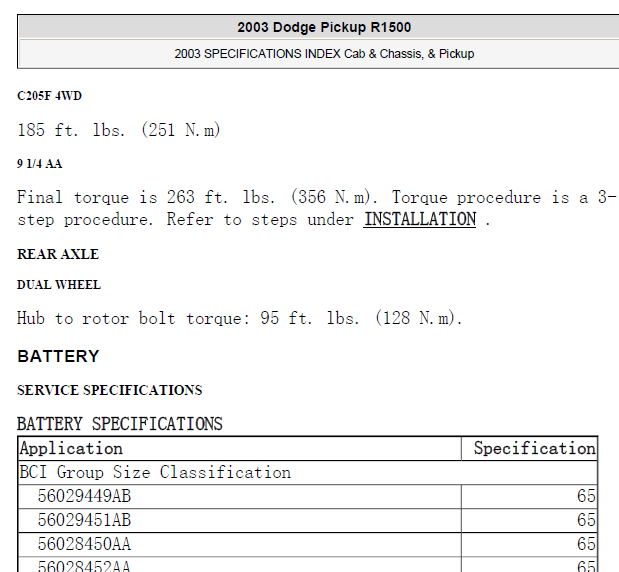Click 'Hub to rotor bolt torque' line
619x572 pixels.
click(x=240, y=318)
